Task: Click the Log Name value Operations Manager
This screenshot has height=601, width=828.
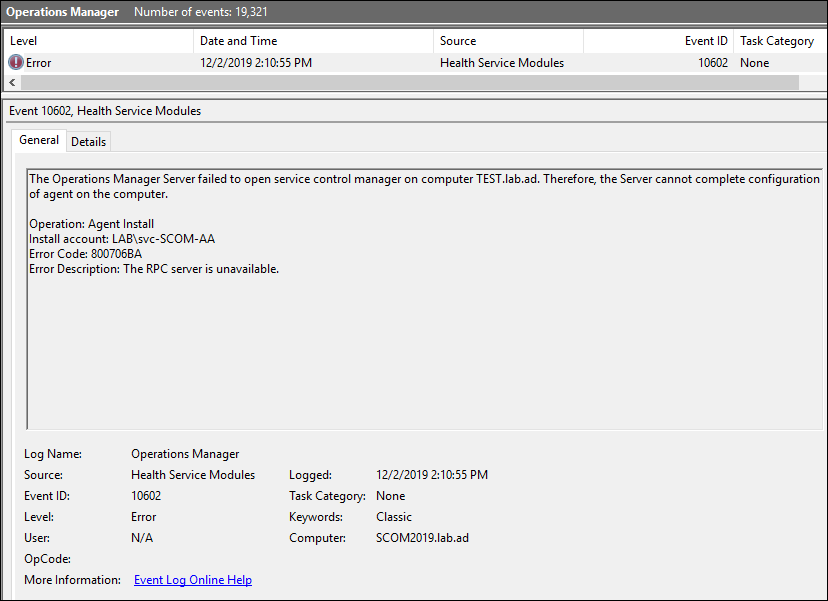Action: (x=185, y=454)
